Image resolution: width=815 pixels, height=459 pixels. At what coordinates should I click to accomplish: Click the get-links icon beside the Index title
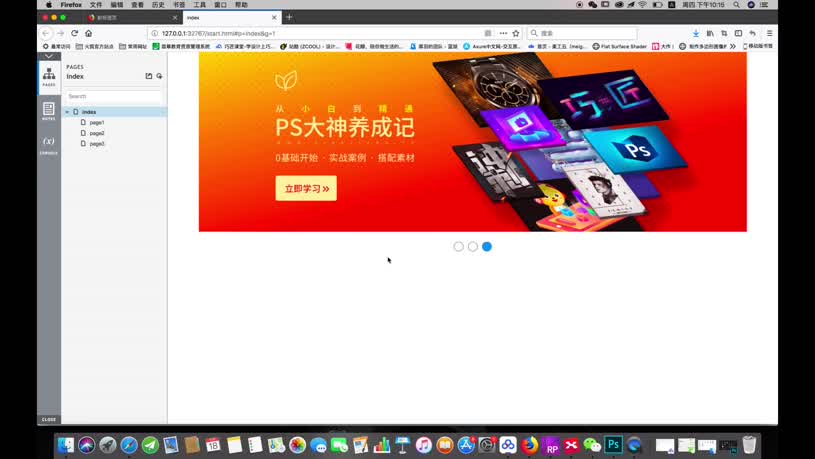click(159, 76)
